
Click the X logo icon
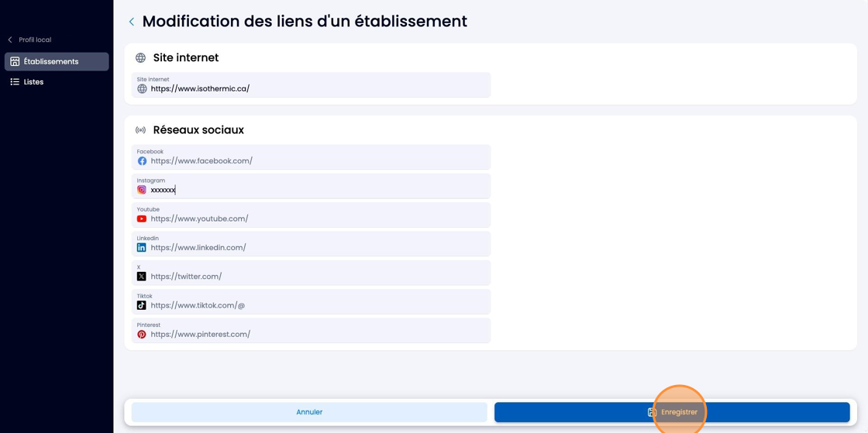pyautogui.click(x=142, y=276)
